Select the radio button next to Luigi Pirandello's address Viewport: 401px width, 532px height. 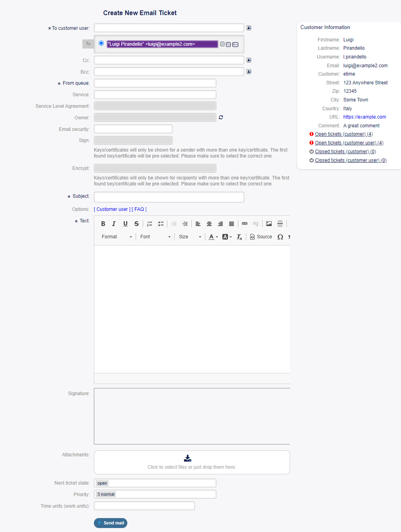101,43
